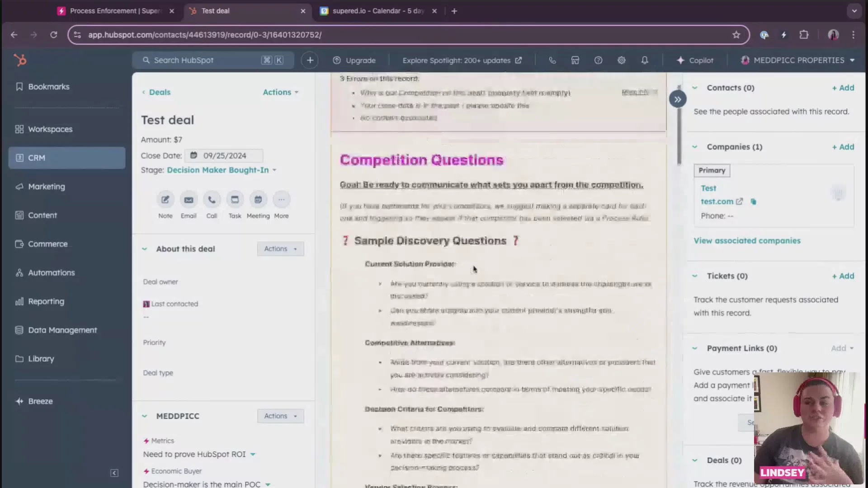Schedule a Meeting
This screenshot has width=868, height=488.
click(x=258, y=199)
